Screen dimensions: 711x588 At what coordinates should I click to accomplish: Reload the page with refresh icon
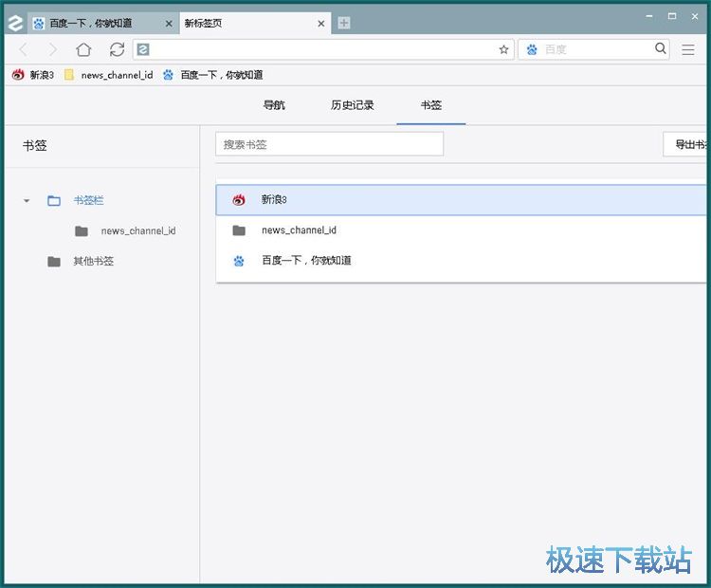point(117,49)
